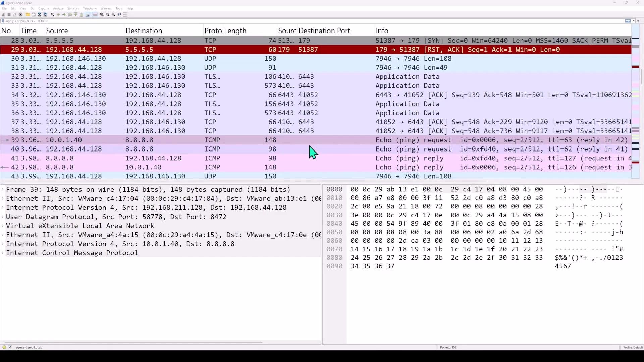Jump to the last packet
644x362 pixels.
pos(81,15)
